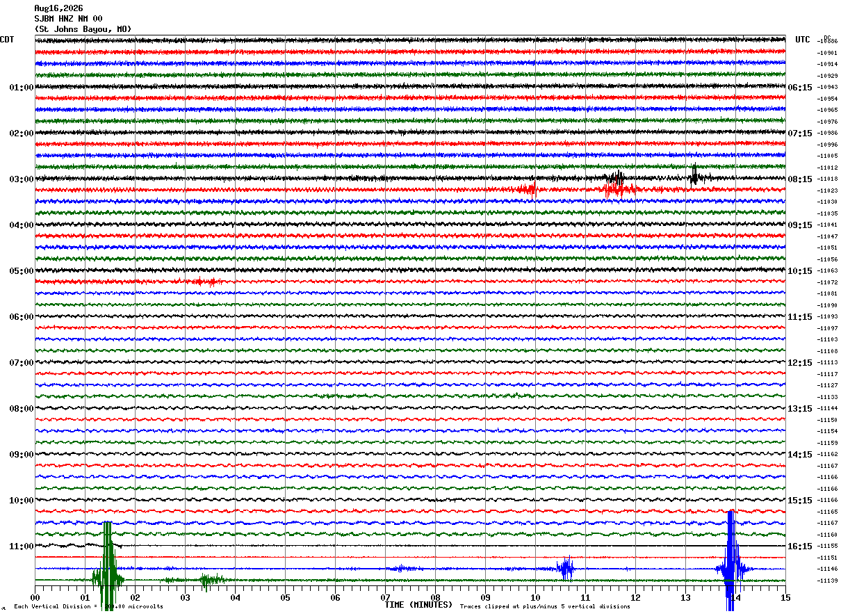This screenshot has width=841, height=616.
Task: Click the UTC timezone heading
Action: tap(803, 40)
